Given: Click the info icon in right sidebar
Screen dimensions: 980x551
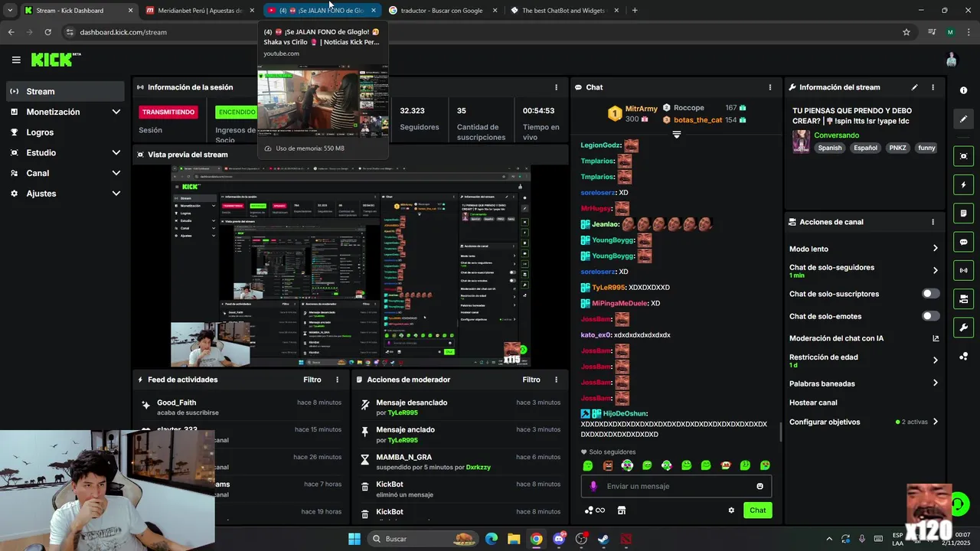Looking at the screenshot, I should 963,90.
